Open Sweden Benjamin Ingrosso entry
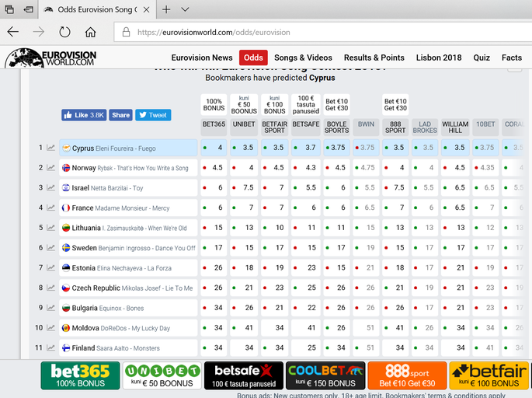This screenshot has width=532, height=398. [128, 248]
